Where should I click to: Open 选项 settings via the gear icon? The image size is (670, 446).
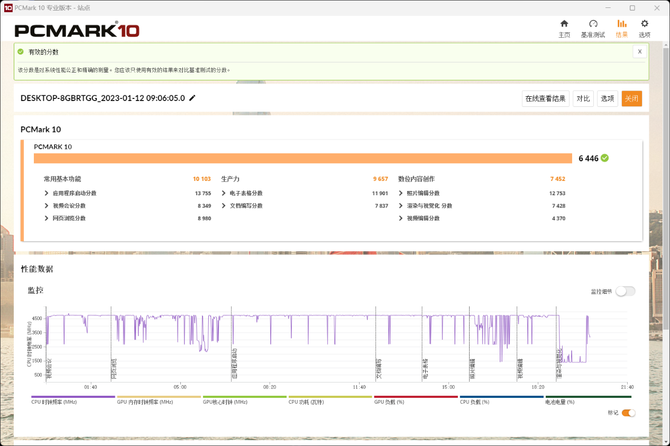(644, 29)
